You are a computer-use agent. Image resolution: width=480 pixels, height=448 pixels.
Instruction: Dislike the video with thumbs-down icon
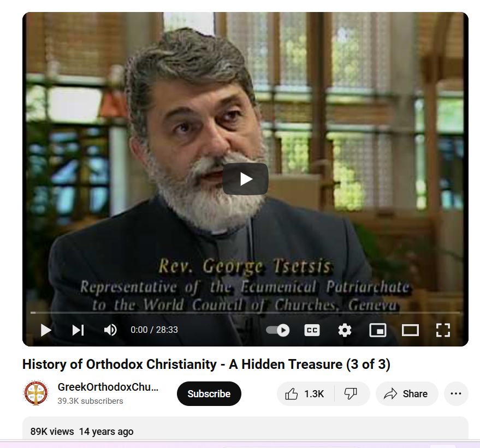pos(351,393)
